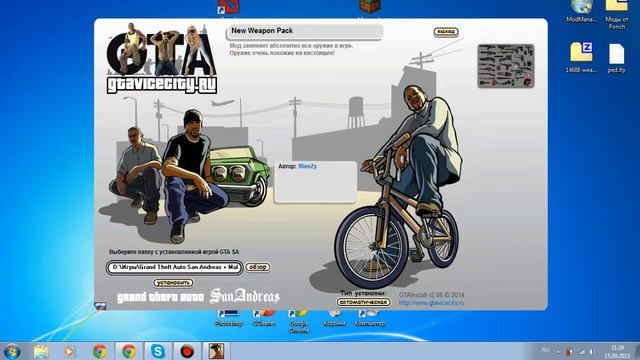Select the Корзина recycle bin desktop icon

334,318
